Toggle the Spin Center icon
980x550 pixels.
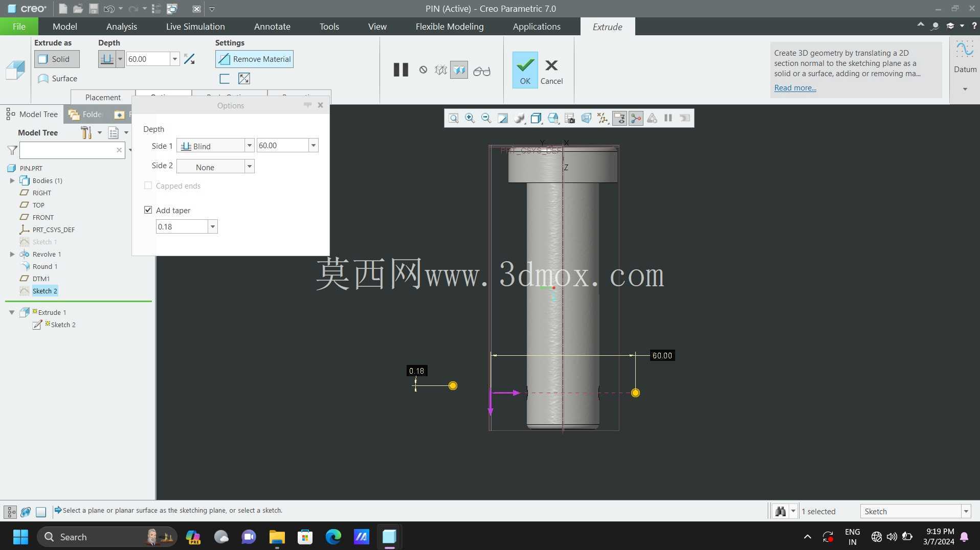click(x=636, y=119)
